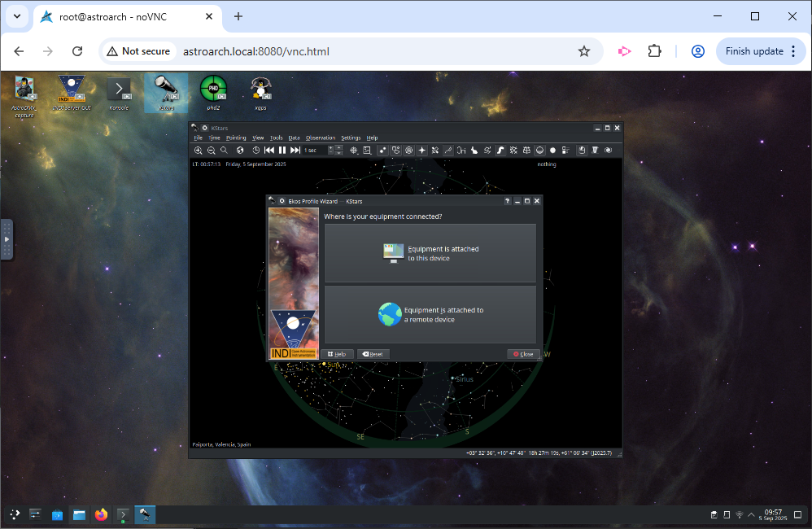Select the INDI server GUI desktop icon
Viewport: 812px width, 529px height.
72,93
